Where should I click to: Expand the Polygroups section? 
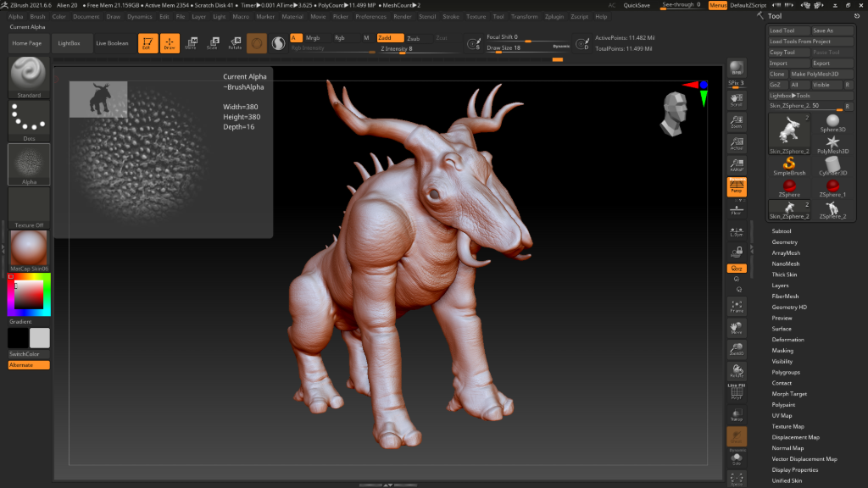(786, 373)
